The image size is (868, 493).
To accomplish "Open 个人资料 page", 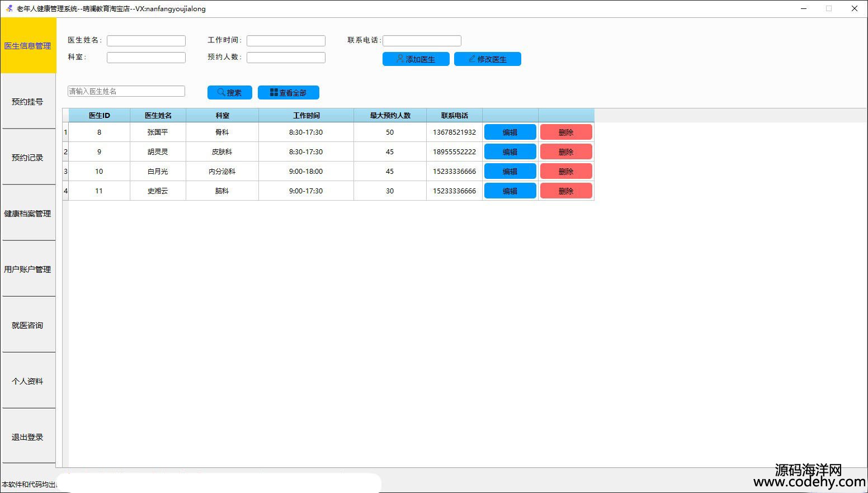I will coord(27,381).
